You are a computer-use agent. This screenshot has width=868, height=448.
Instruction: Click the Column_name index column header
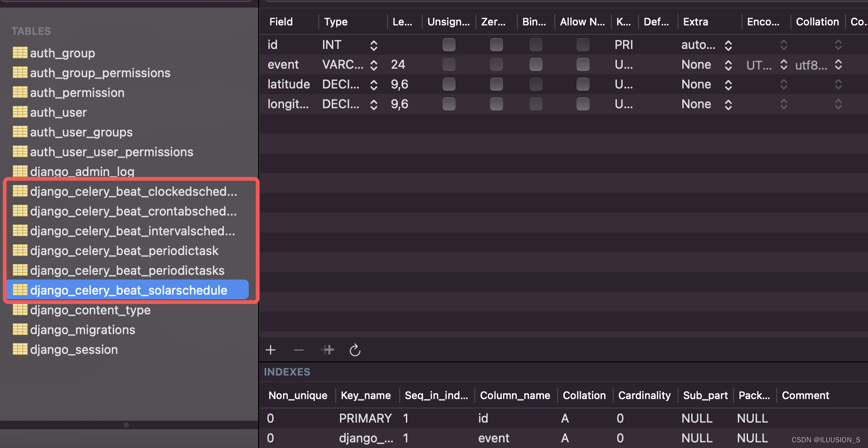click(x=515, y=395)
